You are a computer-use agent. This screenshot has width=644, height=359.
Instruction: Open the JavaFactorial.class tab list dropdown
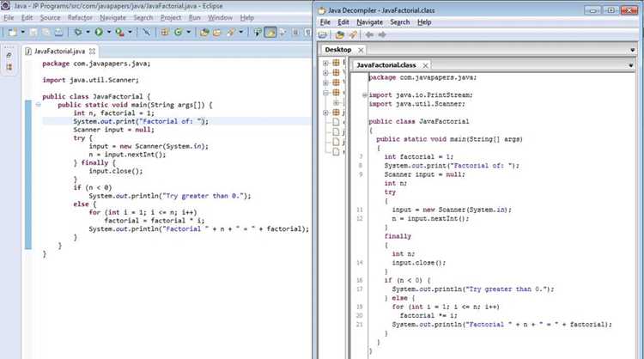(631, 65)
